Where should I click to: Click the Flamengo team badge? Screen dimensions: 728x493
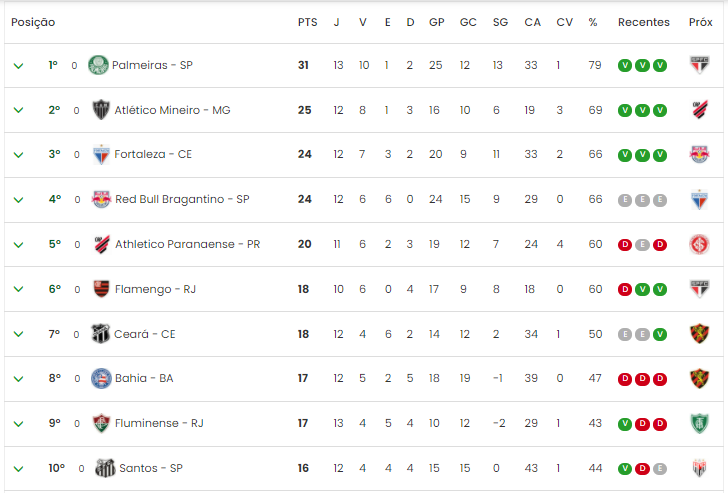point(101,289)
